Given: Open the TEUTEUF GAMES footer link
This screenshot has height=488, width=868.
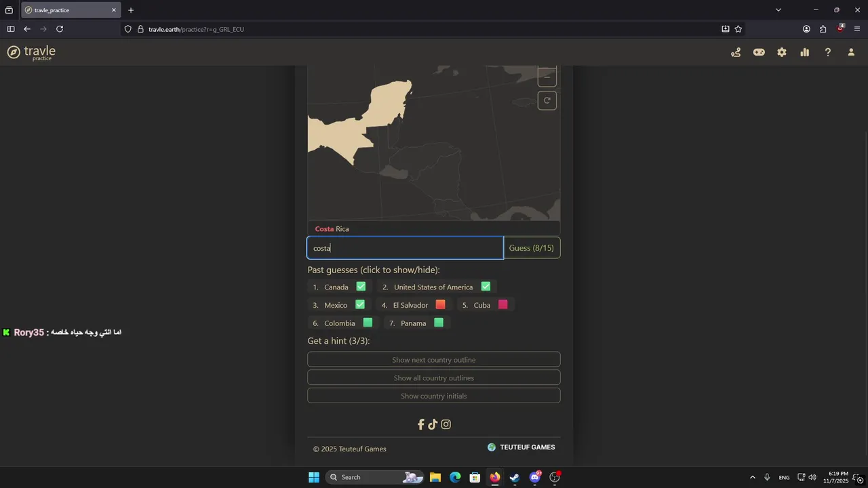Looking at the screenshot, I should [521, 447].
